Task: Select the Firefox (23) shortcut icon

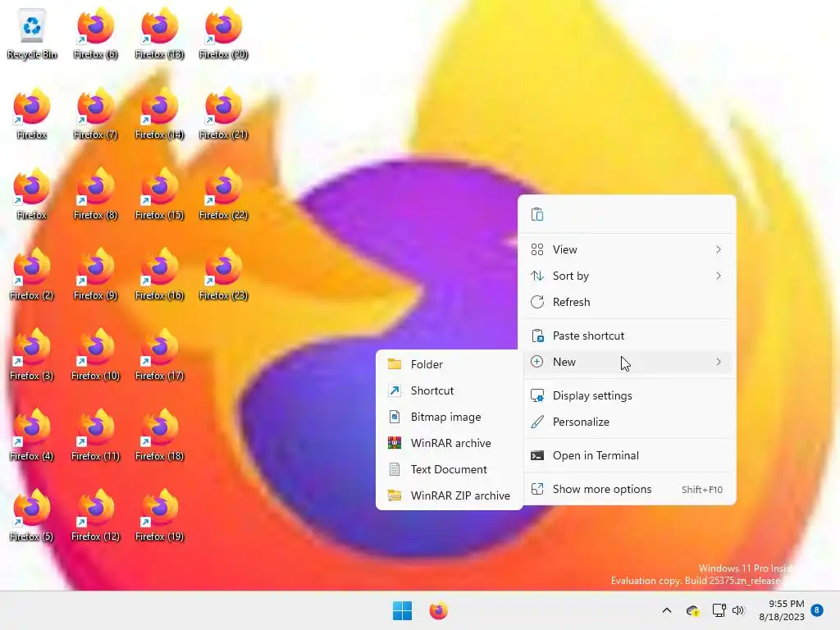Action: (x=223, y=274)
